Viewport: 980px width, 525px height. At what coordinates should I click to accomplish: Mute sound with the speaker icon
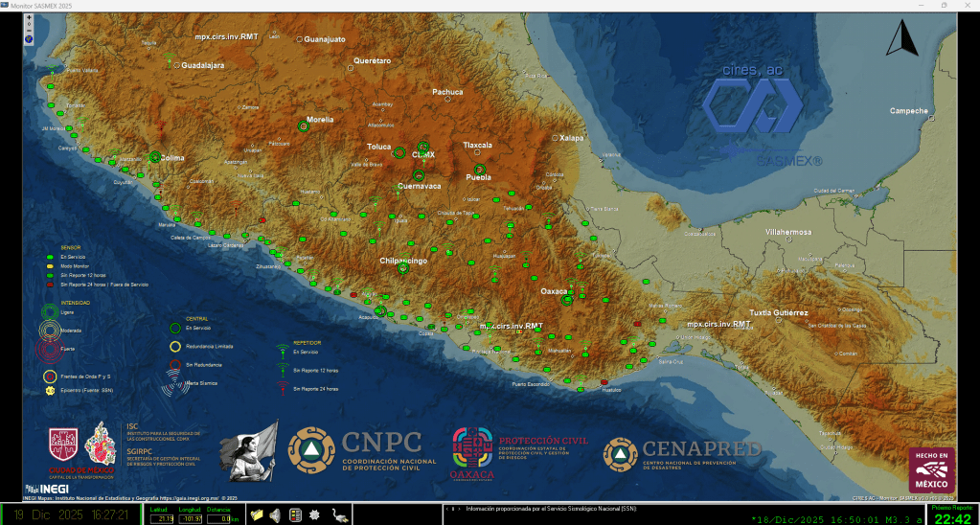tap(275, 515)
